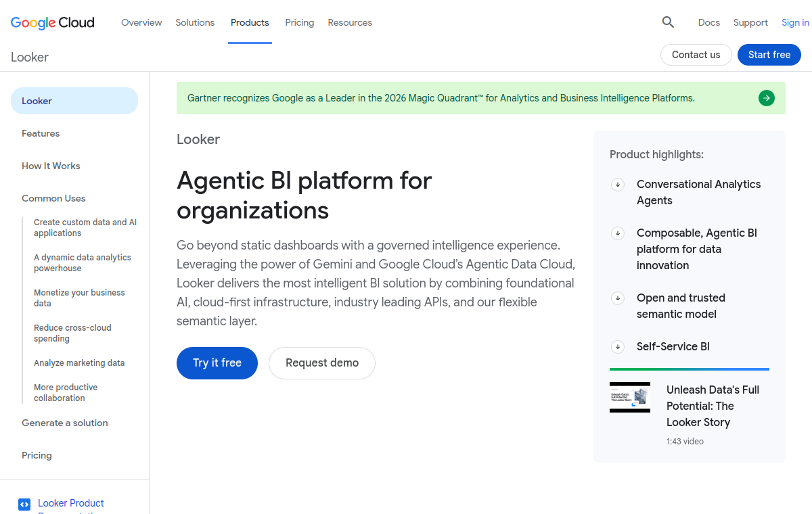Open the Resources nav menu
Viewport: 812px width, 514px height.
pyautogui.click(x=350, y=22)
